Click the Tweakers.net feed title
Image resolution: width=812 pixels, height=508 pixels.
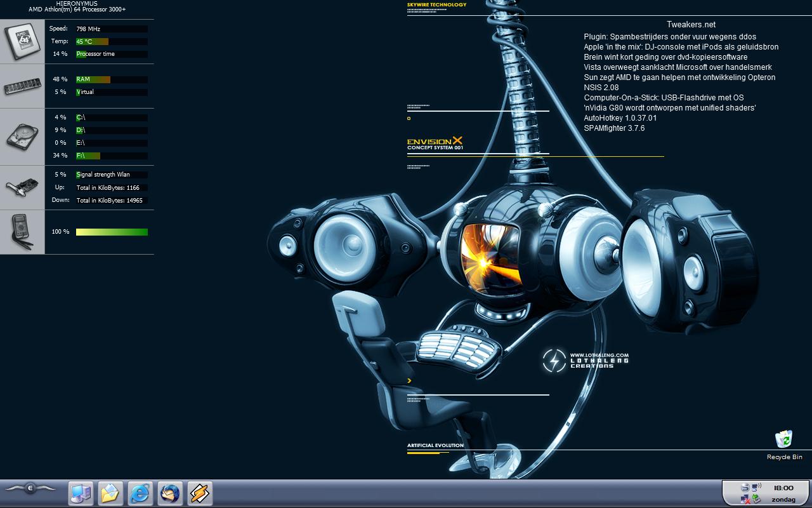pos(691,24)
